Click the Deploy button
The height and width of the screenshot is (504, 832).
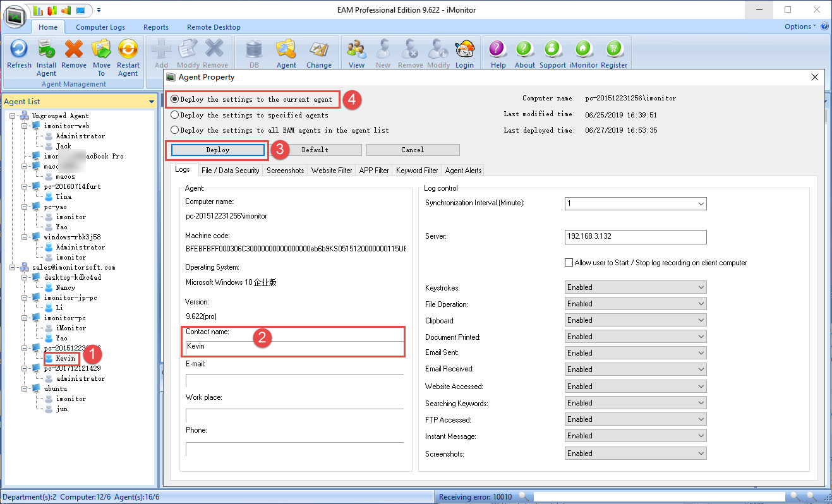coord(218,150)
